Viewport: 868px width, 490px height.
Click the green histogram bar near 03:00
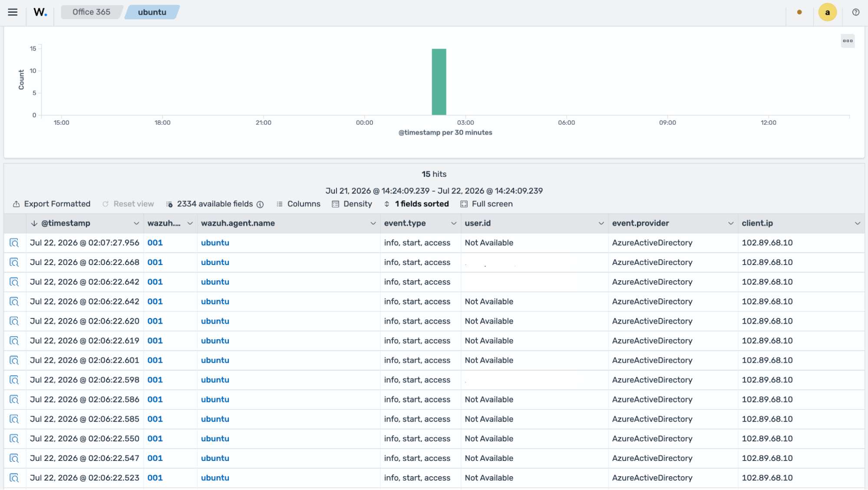point(439,82)
